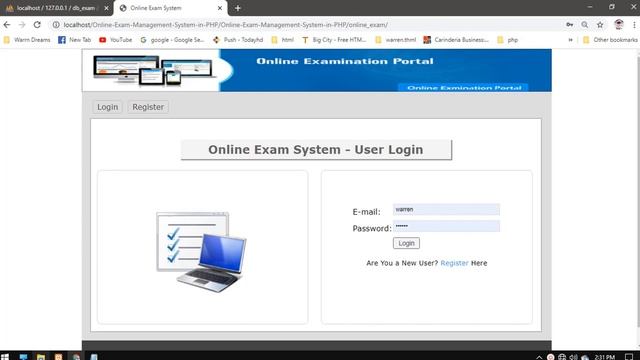
Task: Show hidden system tray icons
Action: (x=539, y=357)
